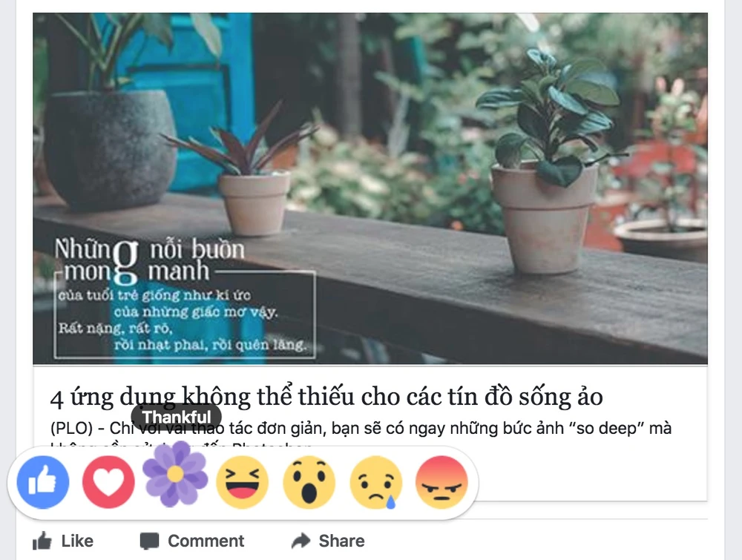Click the curved arrow icon beside Share

pyautogui.click(x=301, y=541)
